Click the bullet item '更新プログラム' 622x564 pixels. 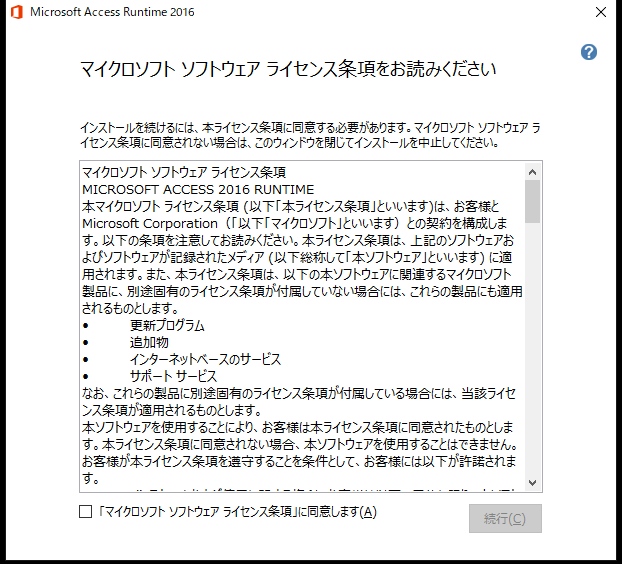(x=167, y=326)
